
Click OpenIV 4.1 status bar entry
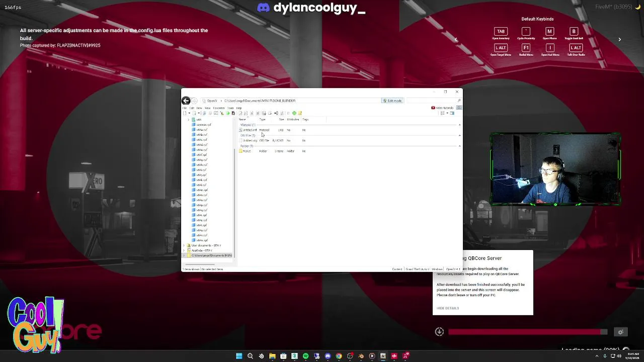(x=453, y=269)
